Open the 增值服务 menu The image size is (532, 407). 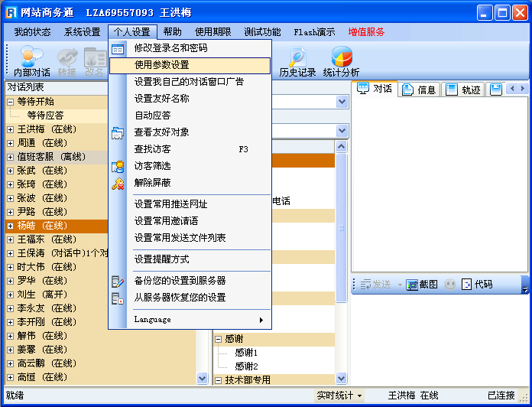pyautogui.click(x=366, y=32)
